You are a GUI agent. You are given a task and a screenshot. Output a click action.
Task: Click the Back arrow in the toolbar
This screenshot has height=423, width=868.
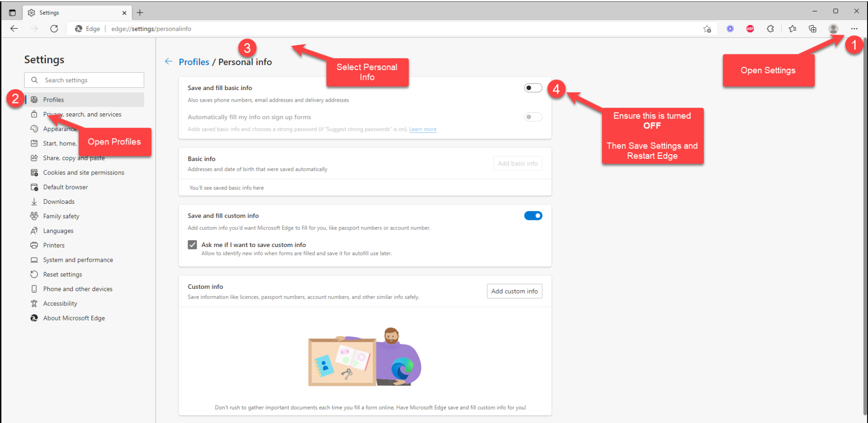click(x=14, y=29)
